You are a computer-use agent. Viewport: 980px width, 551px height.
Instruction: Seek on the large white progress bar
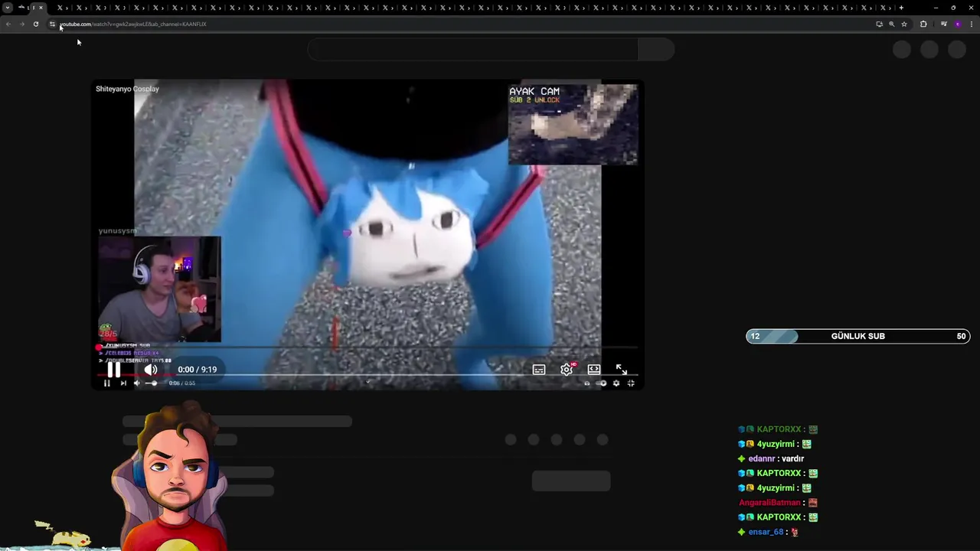[x=367, y=375]
